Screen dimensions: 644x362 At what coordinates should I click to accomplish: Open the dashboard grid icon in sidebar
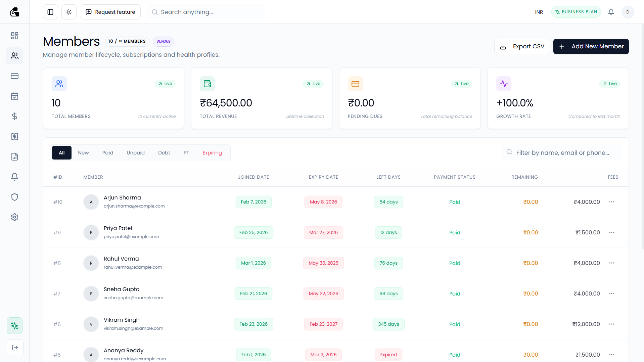14,36
